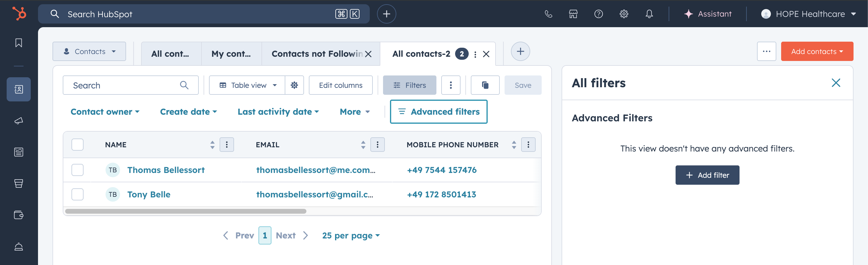Image resolution: width=868 pixels, height=265 pixels.
Task: Open the Marketplace icon in top bar
Action: pos(573,14)
